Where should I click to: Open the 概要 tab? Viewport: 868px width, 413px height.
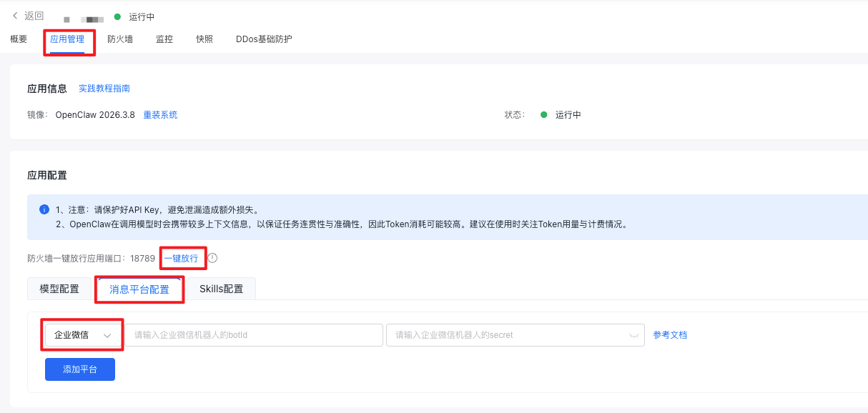tap(19, 39)
